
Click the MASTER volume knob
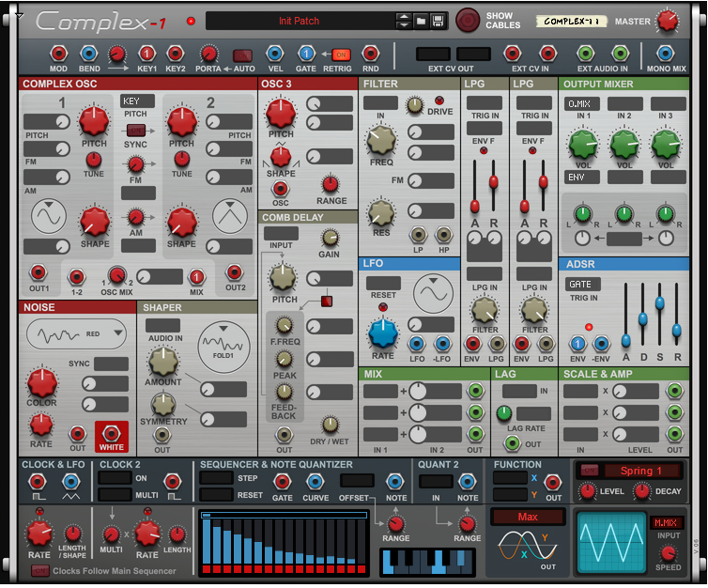[x=668, y=21]
